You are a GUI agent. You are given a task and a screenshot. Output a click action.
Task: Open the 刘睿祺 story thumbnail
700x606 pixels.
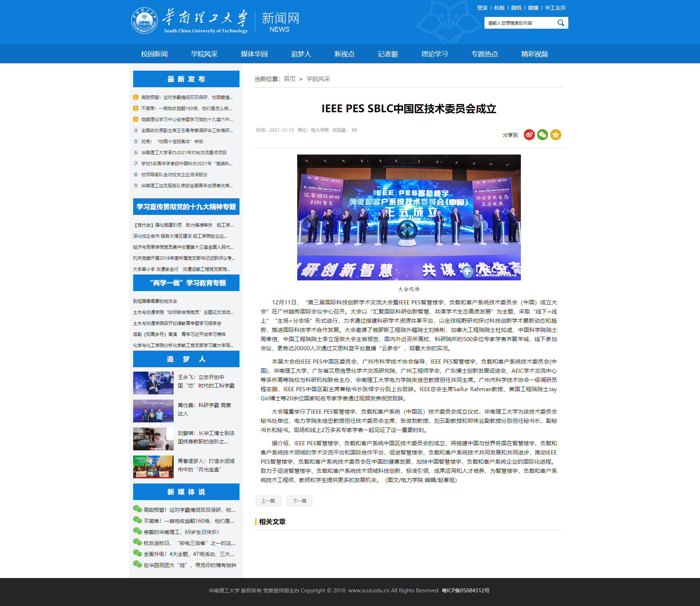coord(153,439)
